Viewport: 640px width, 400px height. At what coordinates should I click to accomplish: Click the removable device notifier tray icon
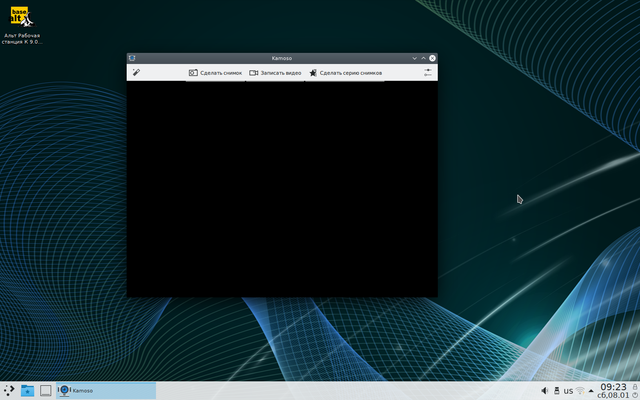[x=556, y=391]
